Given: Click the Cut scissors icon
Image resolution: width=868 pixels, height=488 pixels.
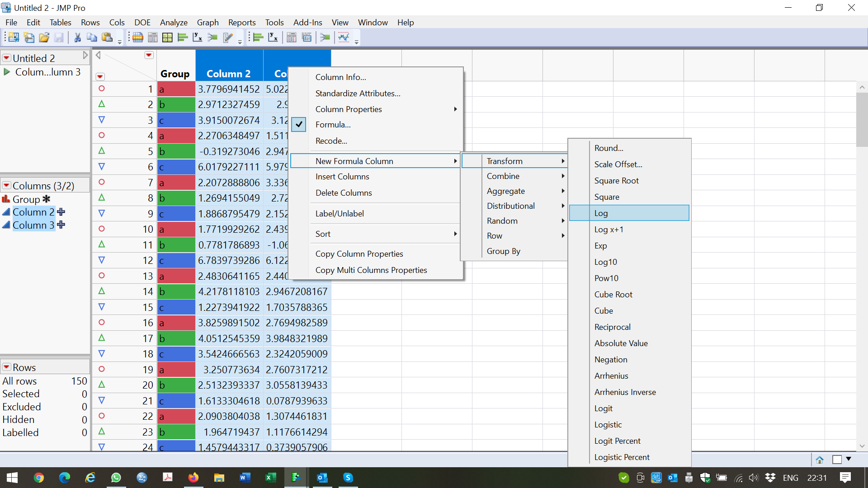Looking at the screenshot, I should (x=77, y=38).
